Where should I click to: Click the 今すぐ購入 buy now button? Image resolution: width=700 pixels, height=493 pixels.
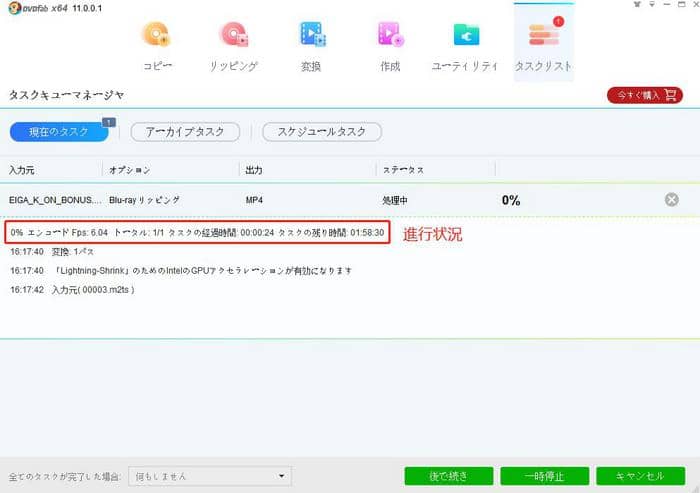(644, 95)
